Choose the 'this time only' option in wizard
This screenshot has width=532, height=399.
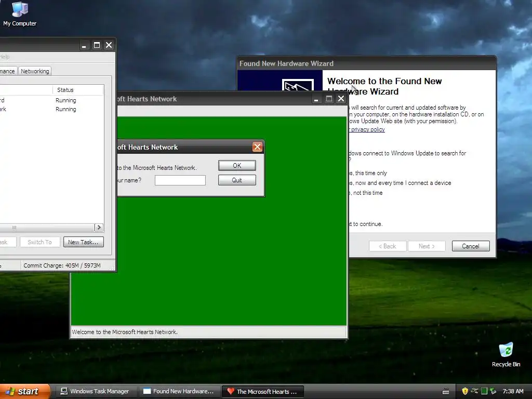[x=368, y=173]
